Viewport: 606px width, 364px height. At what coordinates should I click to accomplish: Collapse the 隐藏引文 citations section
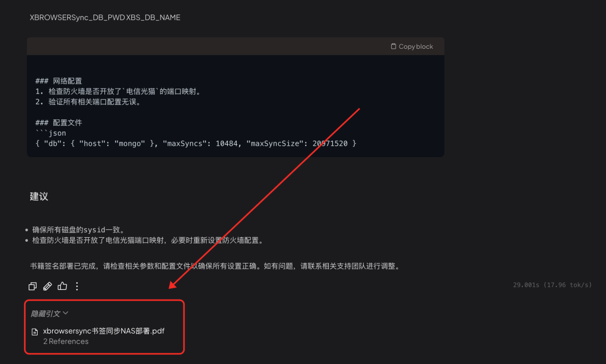click(x=49, y=314)
